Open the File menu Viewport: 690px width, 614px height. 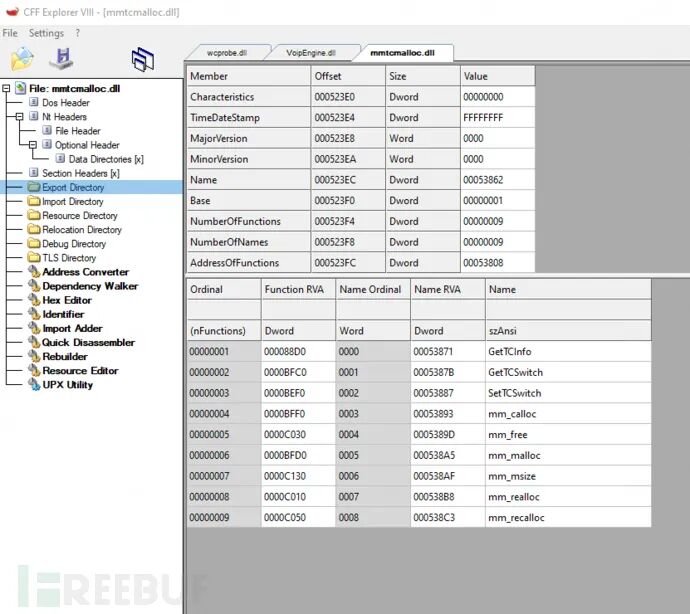coord(10,33)
